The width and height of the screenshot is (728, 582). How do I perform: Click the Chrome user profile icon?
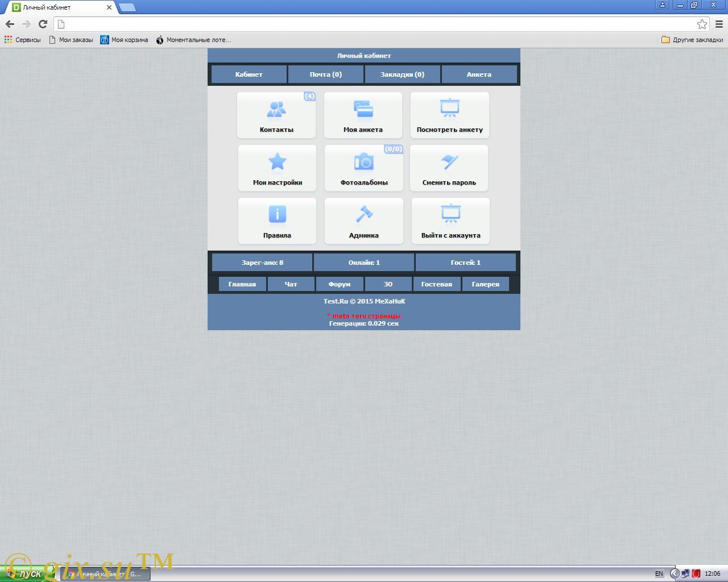(x=662, y=5)
